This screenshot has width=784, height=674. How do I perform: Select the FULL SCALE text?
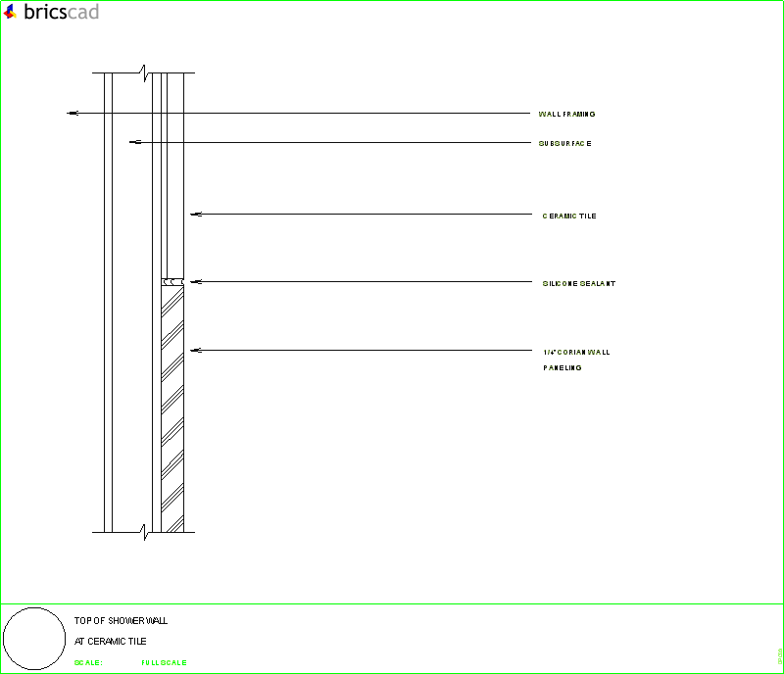(163, 661)
